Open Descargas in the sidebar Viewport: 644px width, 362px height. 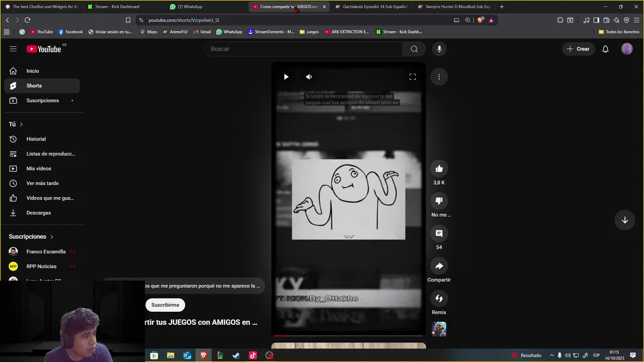pyautogui.click(x=42, y=213)
